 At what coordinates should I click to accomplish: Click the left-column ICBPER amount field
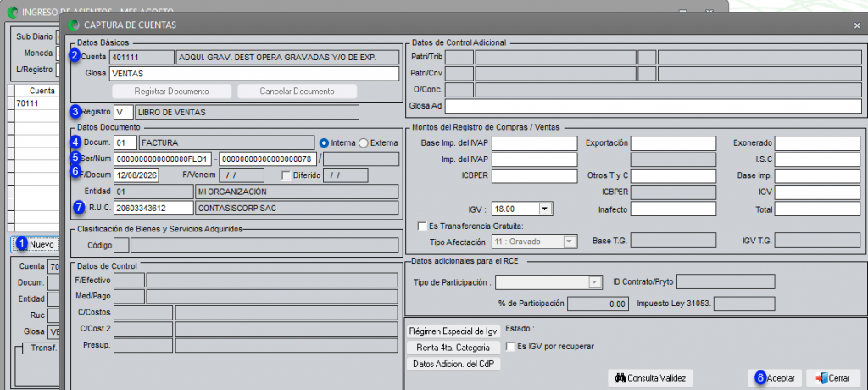pos(535,176)
